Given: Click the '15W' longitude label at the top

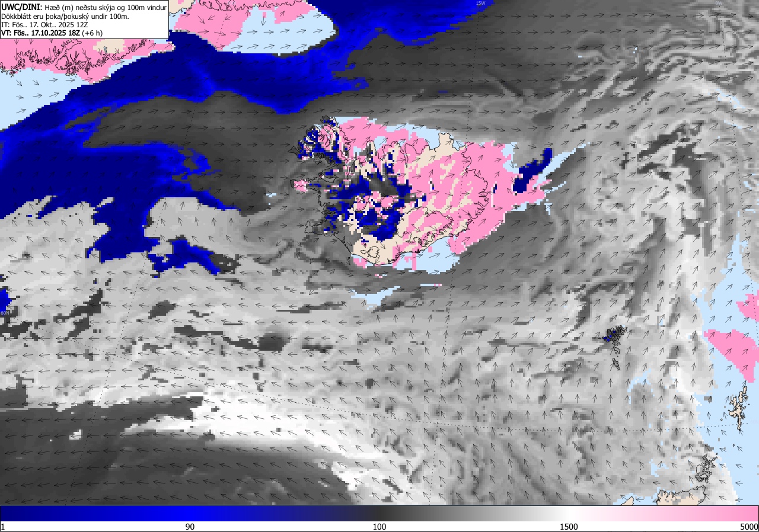Looking at the screenshot, I should (x=480, y=3).
